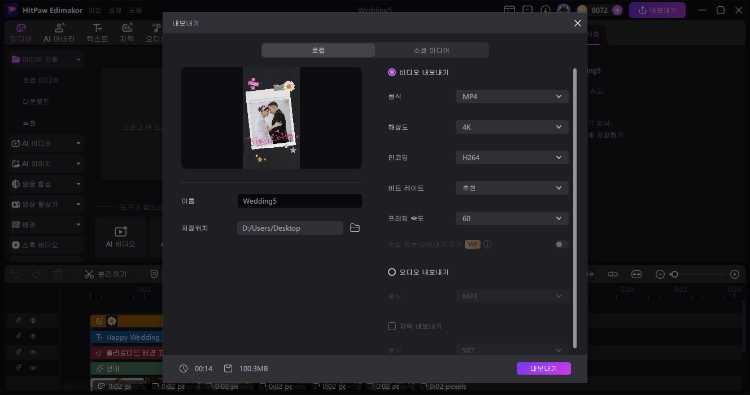Click the fit-timeline double-arrow icon

(636, 274)
